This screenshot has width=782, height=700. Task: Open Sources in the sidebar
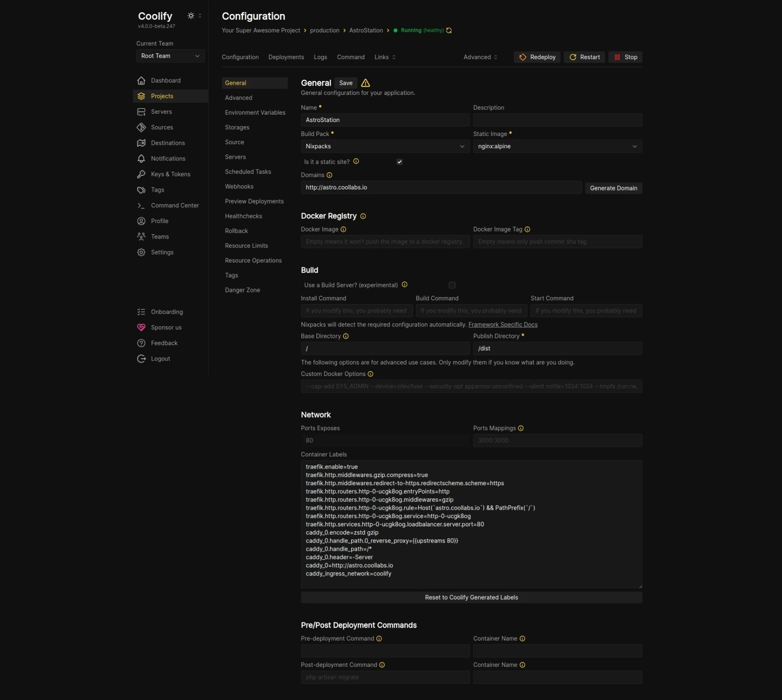click(x=161, y=127)
